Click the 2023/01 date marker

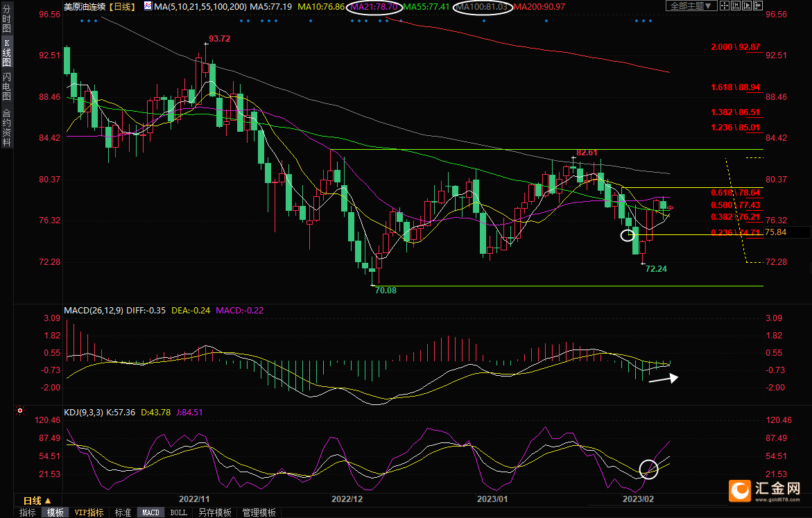coord(492,499)
